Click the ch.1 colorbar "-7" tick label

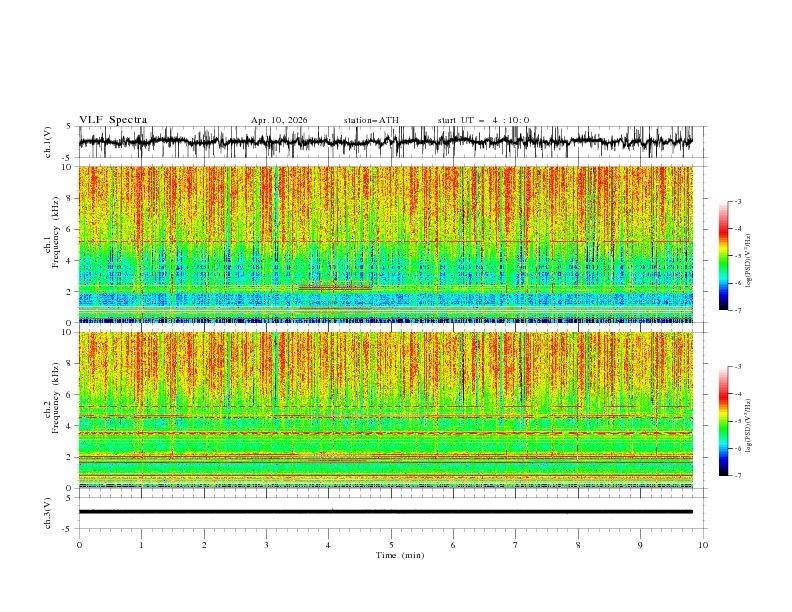pyautogui.click(x=737, y=310)
